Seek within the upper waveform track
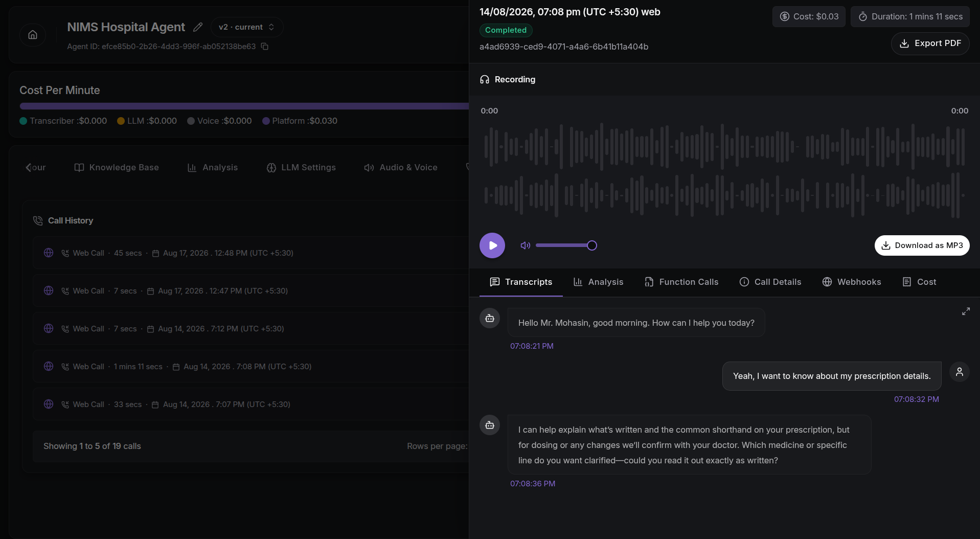The image size is (980, 539). click(x=724, y=147)
